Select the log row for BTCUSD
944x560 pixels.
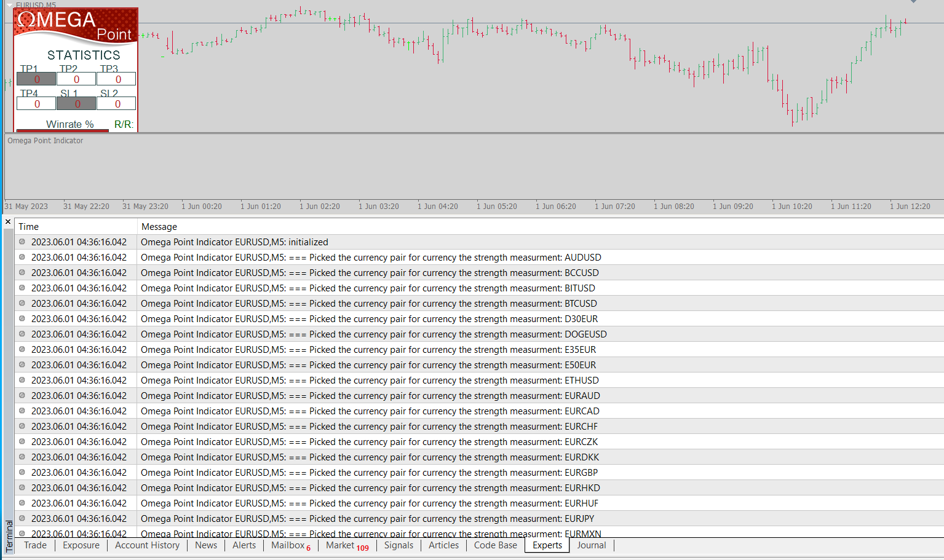click(480, 304)
